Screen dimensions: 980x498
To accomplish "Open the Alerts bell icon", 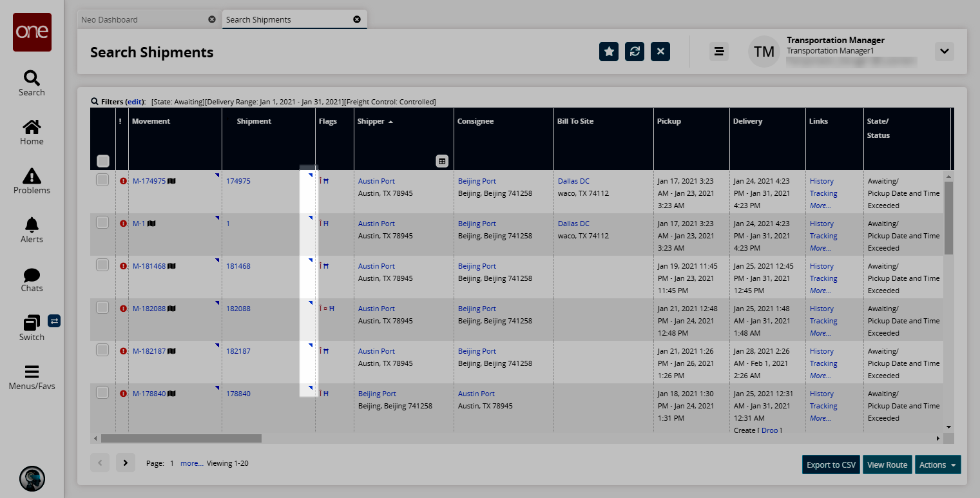I will click(x=32, y=225).
